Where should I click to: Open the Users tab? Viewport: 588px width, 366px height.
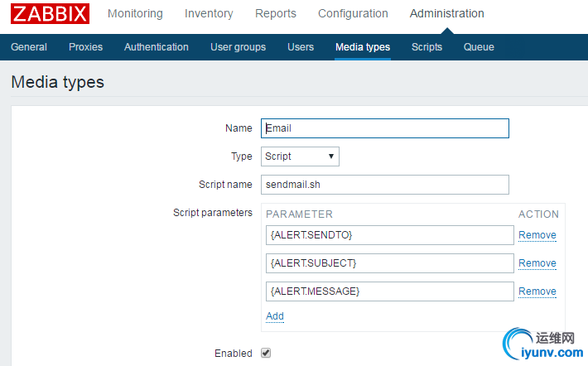coord(301,47)
